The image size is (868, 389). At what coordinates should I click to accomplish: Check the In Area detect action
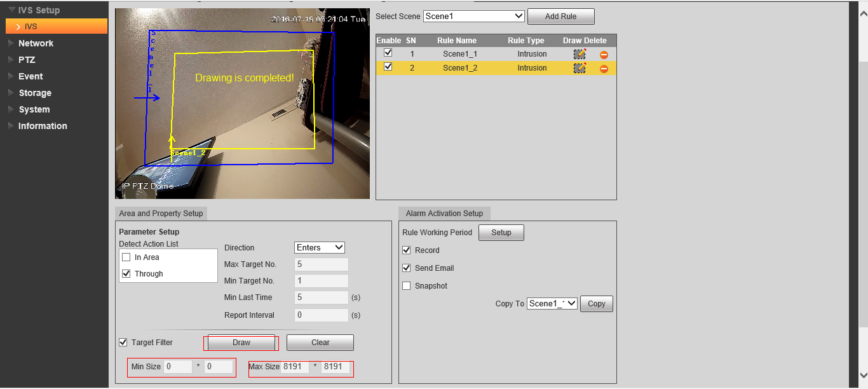click(x=126, y=257)
